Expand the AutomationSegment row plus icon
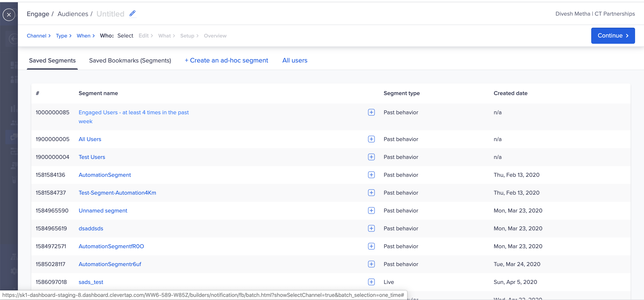The width and height of the screenshot is (644, 300). tap(371, 175)
